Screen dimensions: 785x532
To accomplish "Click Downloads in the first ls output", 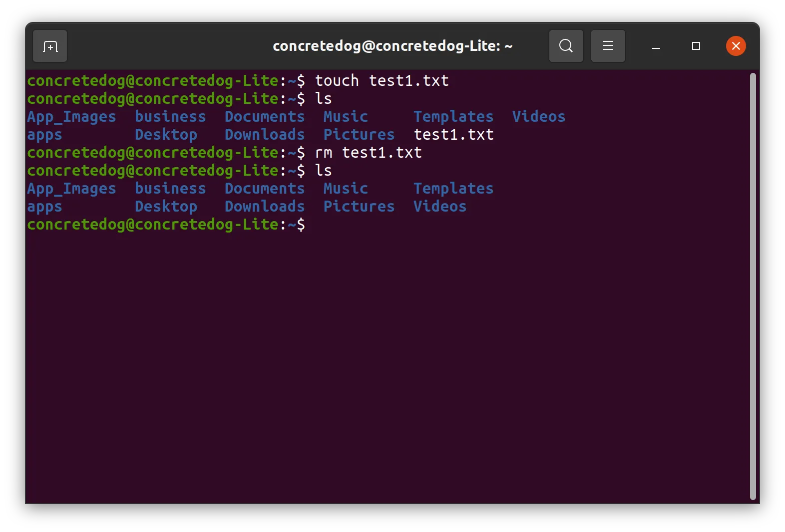I will coord(265,134).
